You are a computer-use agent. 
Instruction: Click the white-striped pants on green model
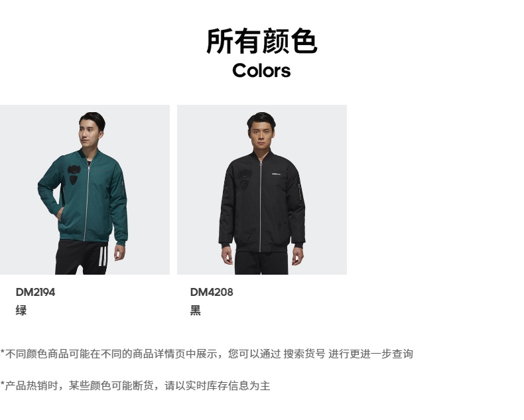click(82, 257)
